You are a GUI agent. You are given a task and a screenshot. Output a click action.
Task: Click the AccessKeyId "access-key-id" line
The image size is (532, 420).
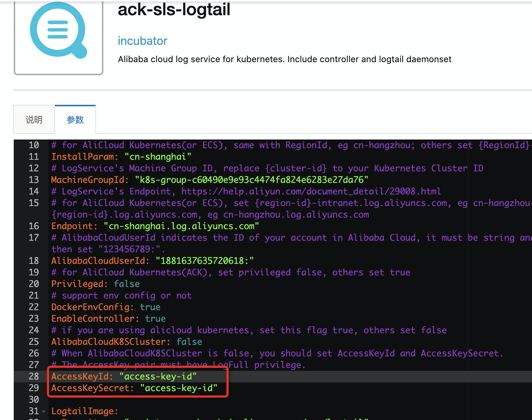(x=124, y=376)
